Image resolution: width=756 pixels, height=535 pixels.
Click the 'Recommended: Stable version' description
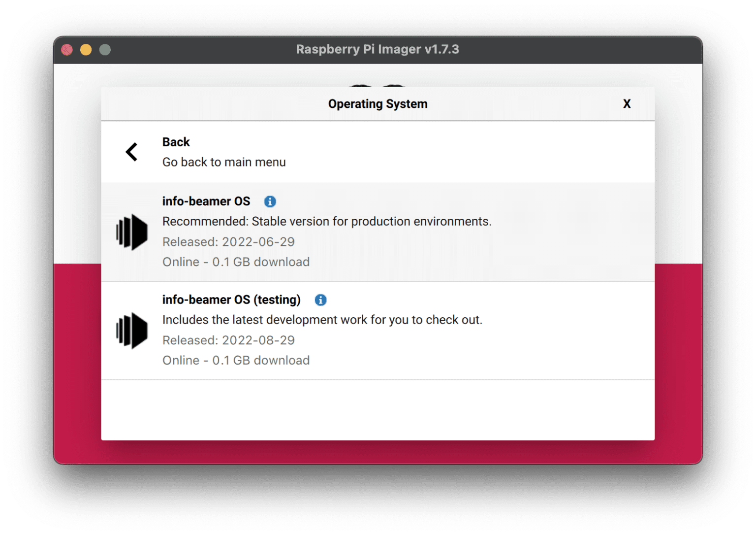click(x=327, y=222)
